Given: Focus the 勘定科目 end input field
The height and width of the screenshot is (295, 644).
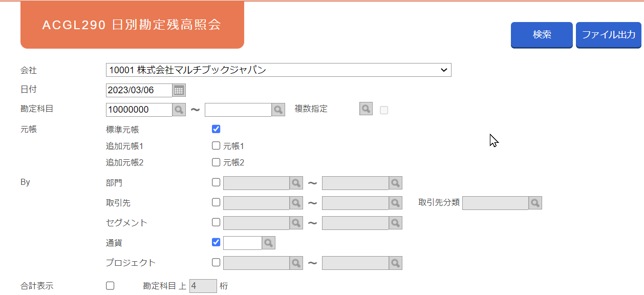Looking at the screenshot, I should [238, 110].
